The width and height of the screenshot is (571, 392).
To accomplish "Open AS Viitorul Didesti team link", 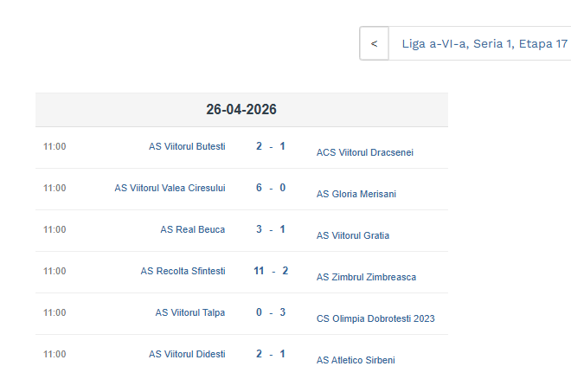I will click(x=187, y=354).
